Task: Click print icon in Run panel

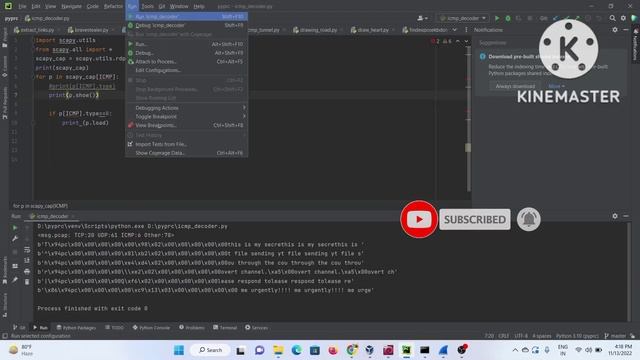Action: [x=27, y=271]
